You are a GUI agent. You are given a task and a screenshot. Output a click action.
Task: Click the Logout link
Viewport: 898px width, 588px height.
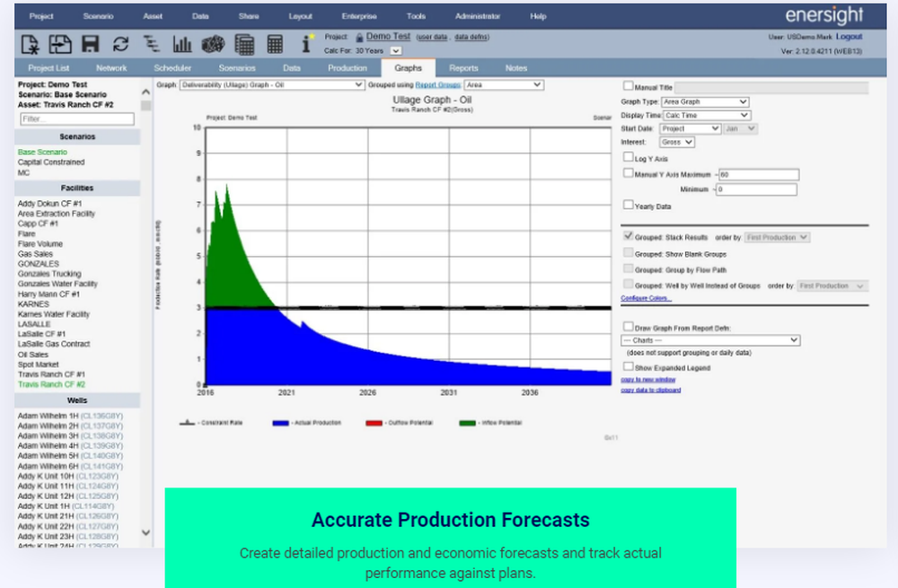click(x=849, y=37)
